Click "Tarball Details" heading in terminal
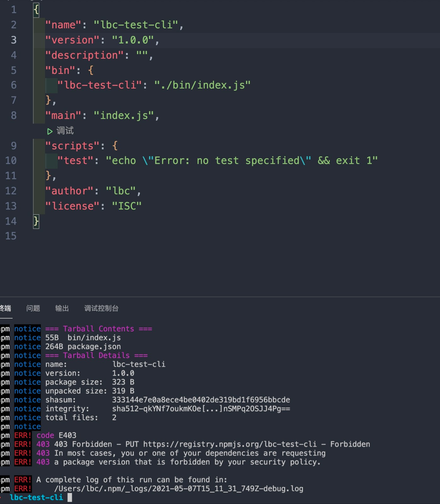The width and height of the screenshot is (440, 504). pyautogui.click(x=96, y=355)
